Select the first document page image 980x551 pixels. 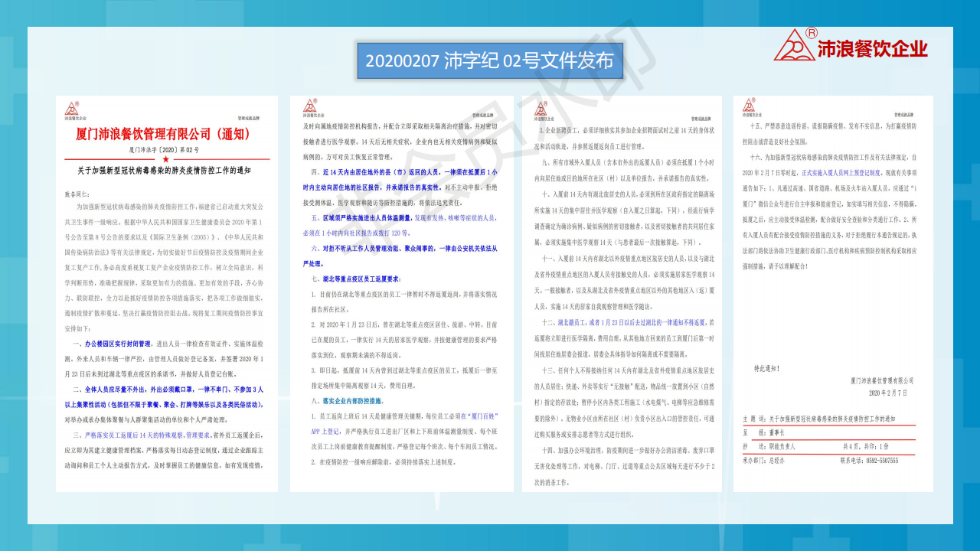[x=167, y=294]
